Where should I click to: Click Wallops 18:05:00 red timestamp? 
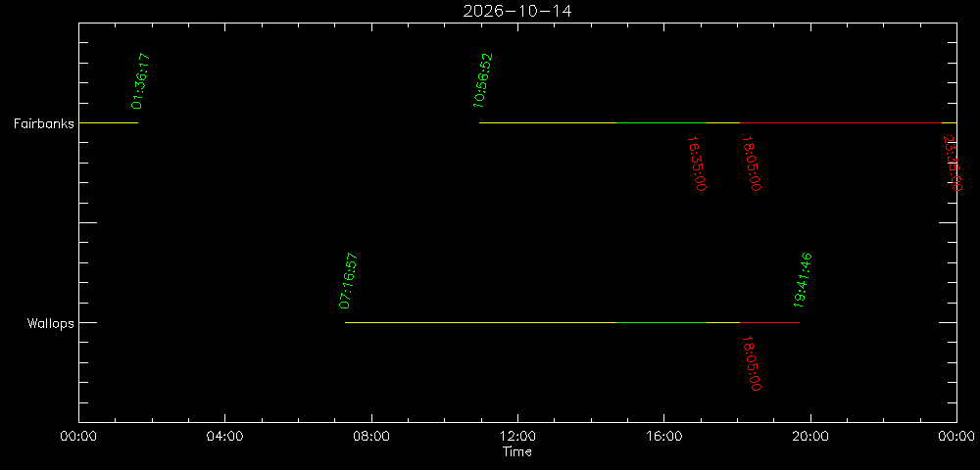tap(751, 363)
